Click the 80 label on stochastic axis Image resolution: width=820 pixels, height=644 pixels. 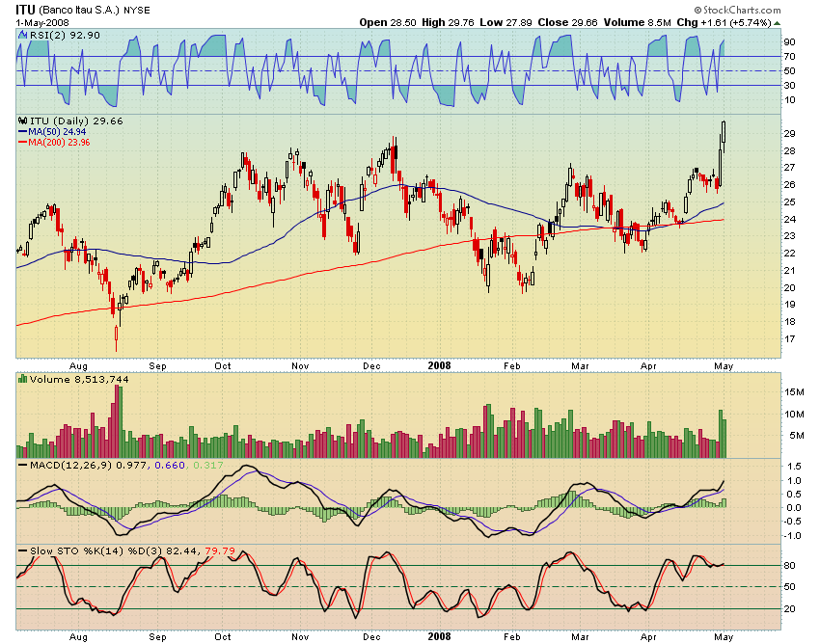(x=789, y=566)
